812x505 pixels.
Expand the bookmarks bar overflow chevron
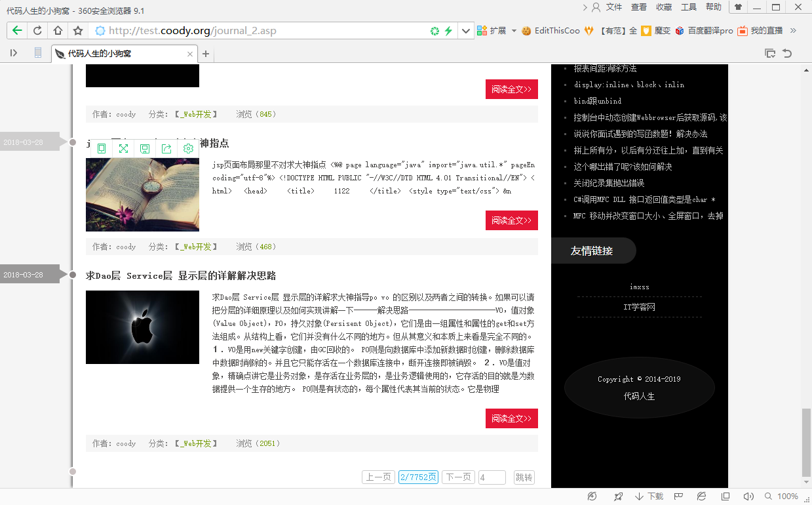(x=793, y=31)
